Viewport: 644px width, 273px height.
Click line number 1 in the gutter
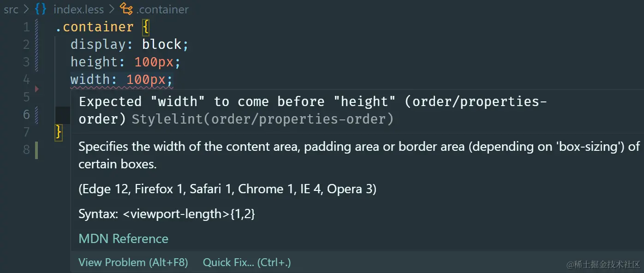coord(26,27)
